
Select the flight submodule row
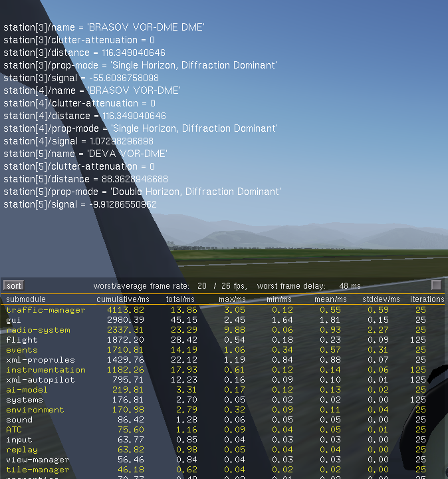click(x=21, y=340)
